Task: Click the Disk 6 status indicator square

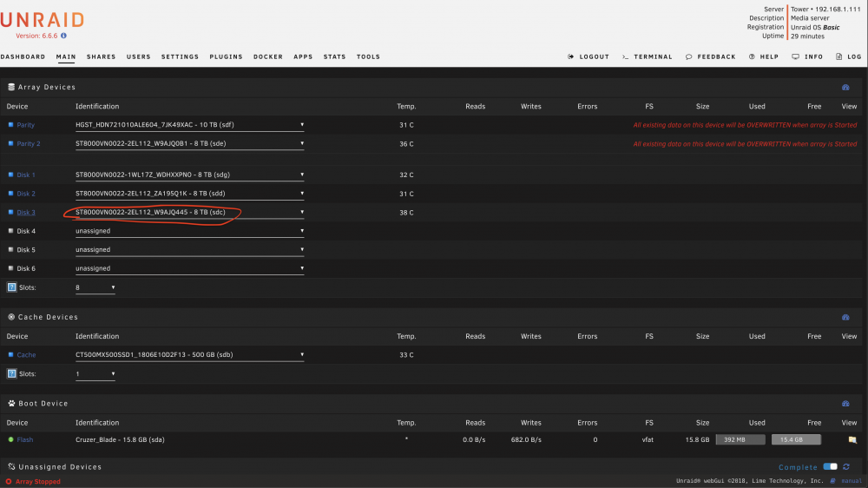Action: coord(10,268)
